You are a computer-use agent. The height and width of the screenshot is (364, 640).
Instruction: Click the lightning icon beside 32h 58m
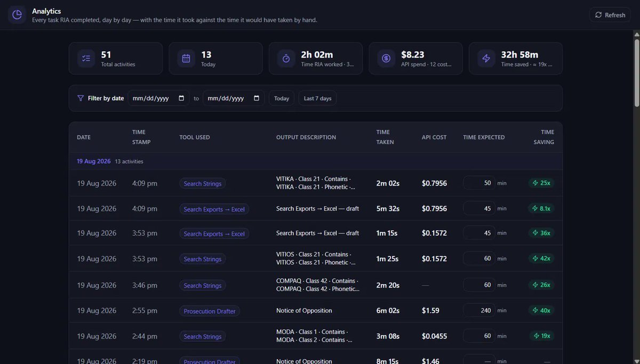486,59
